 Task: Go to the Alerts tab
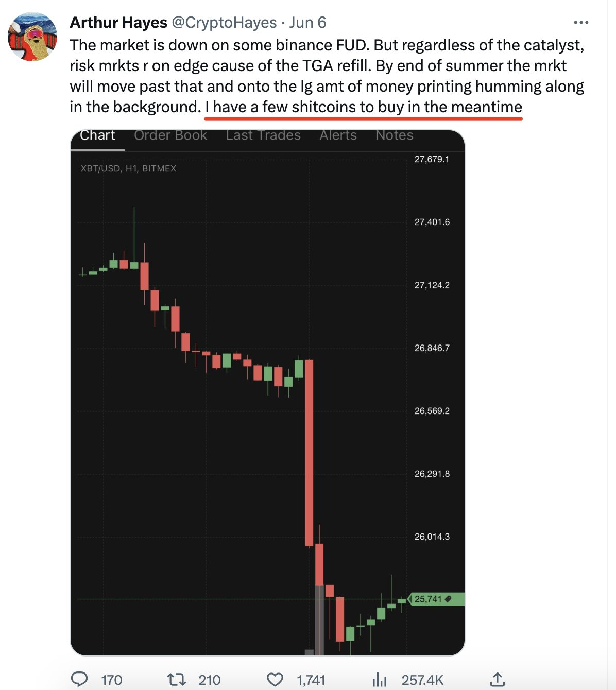(338, 135)
